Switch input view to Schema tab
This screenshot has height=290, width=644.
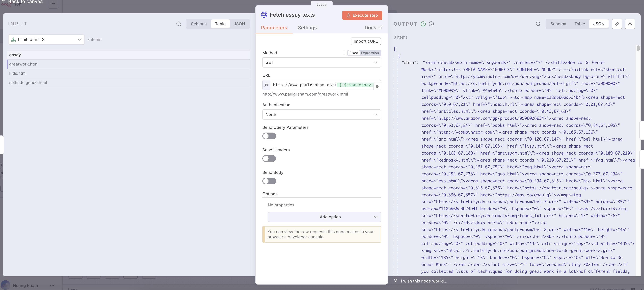(198, 24)
